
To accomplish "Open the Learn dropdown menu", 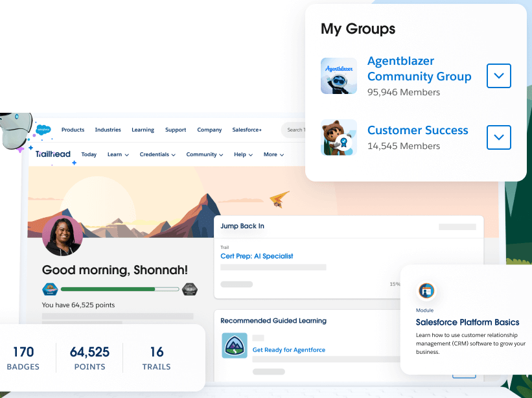I will pyautogui.click(x=118, y=154).
